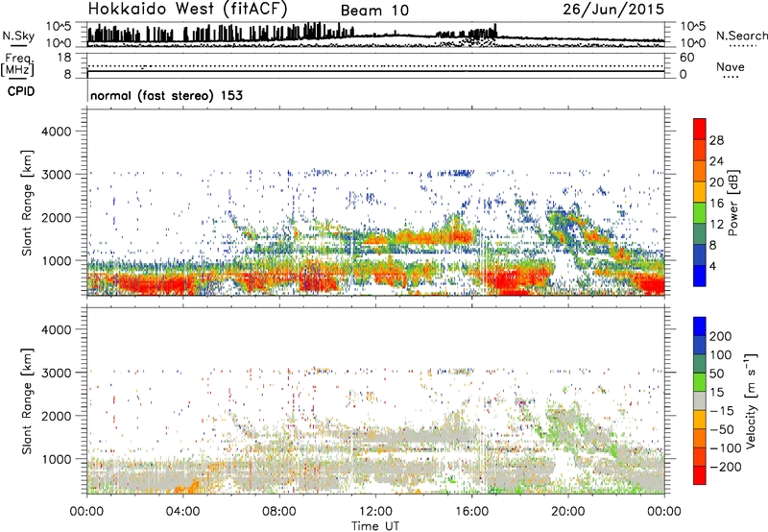Screen dimensions: 768x532
Task: Pick the top blue segment of the velocity colorbar
Action: 700,326
